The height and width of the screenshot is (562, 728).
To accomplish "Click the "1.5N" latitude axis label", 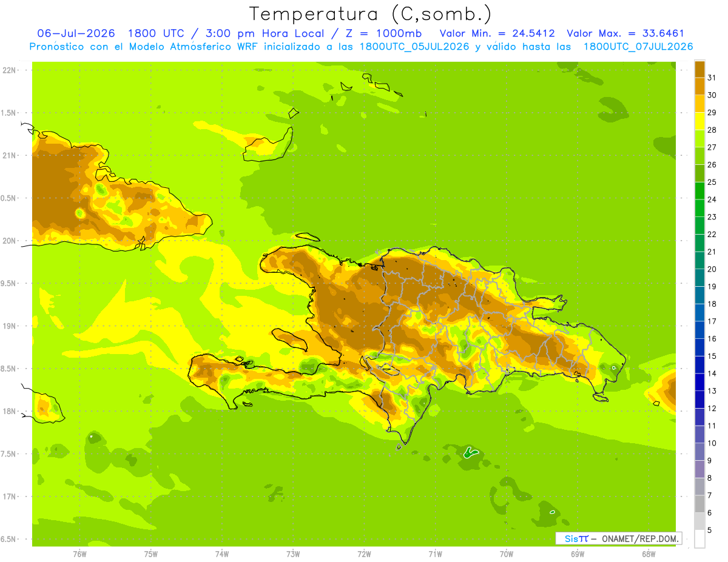I will [x=8, y=113].
